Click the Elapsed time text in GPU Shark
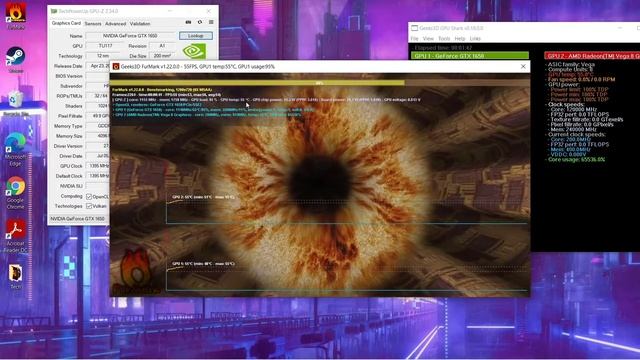Screen dimensions: 640x360 tap(443, 48)
